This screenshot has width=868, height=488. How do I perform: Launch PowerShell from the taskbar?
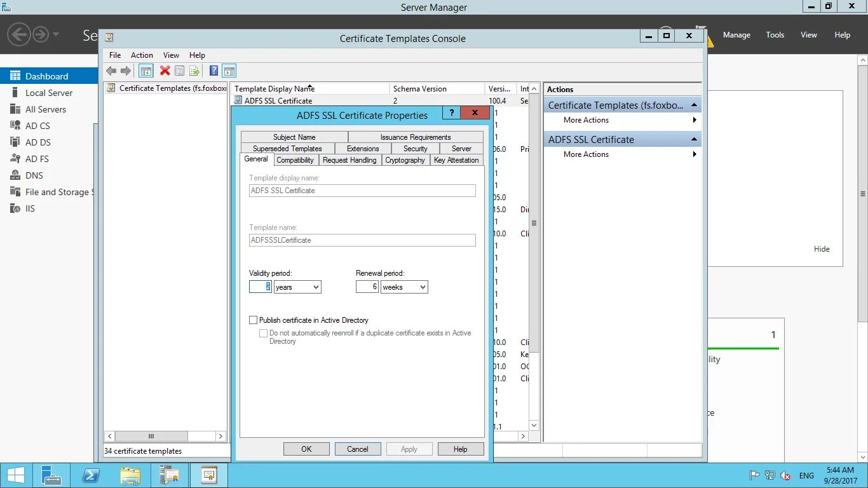[91, 475]
